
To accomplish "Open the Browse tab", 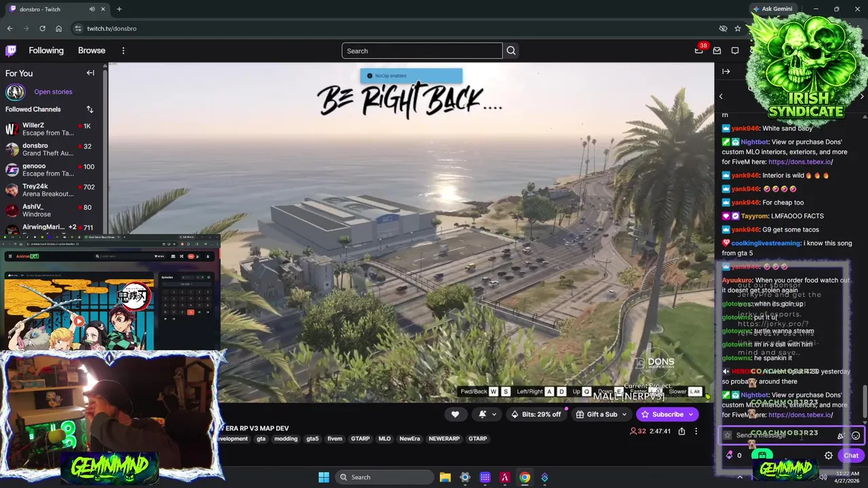I will tap(92, 50).
